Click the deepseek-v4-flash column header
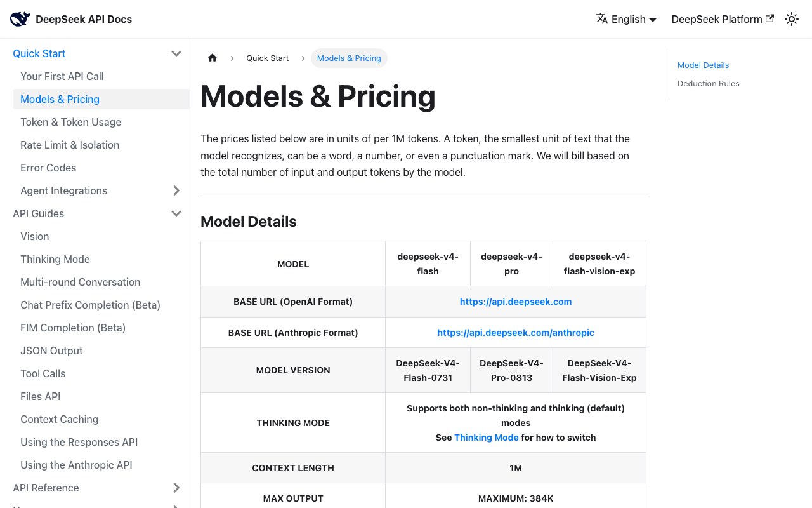The width and height of the screenshot is (812, 508). coord(428,264)
